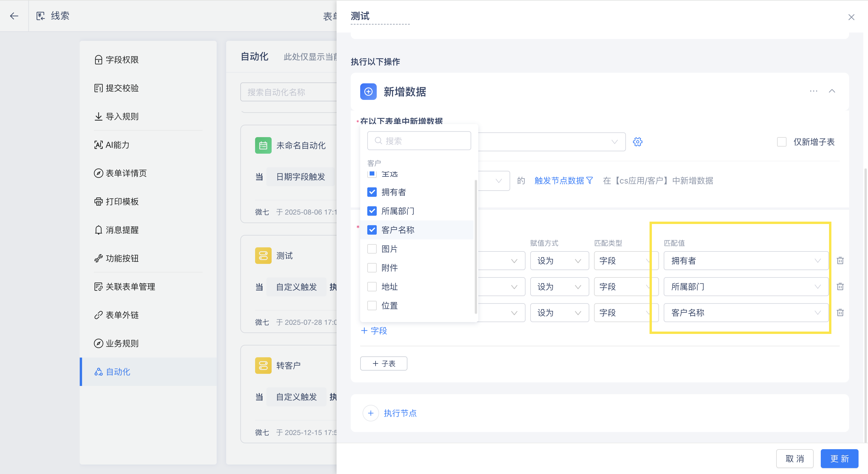Open 赋值方式 dropdown in 客户名称 row

(559, 312)
